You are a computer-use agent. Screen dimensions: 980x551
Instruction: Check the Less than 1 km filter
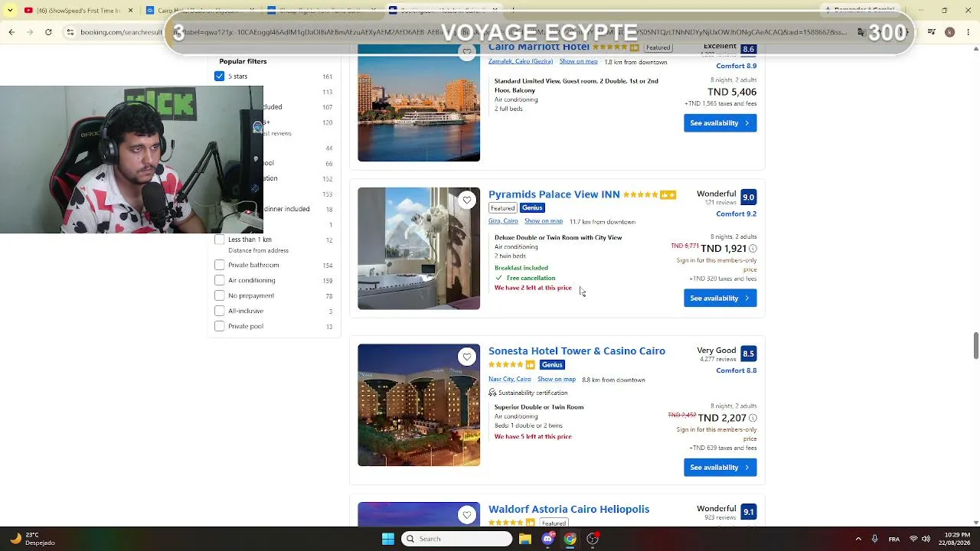[220, 240]
